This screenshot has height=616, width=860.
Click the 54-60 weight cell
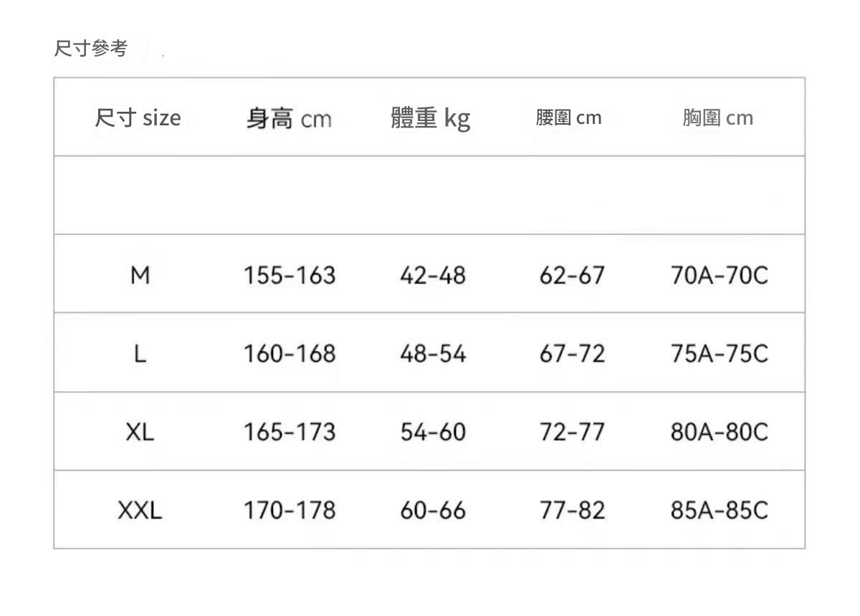[x=433, y=432]
